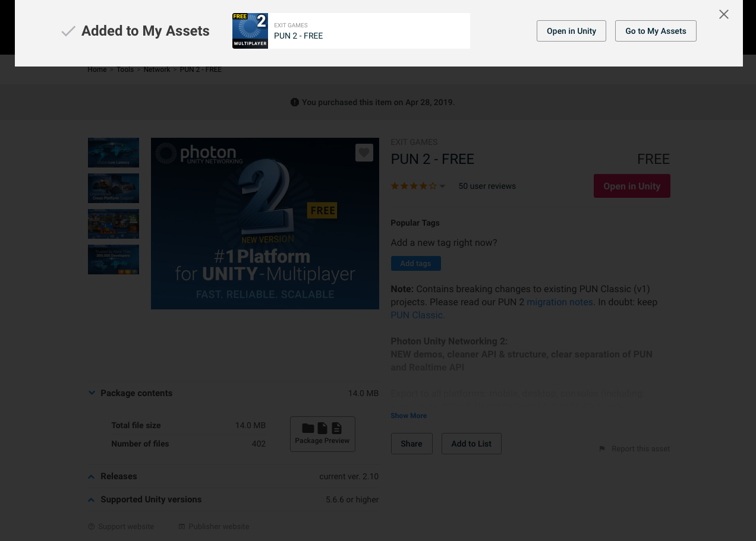Image resolution: width=756 pixels, height=541 pixels.
Task: Navigate to Network breadcrumb
Action: pos(157,69)
